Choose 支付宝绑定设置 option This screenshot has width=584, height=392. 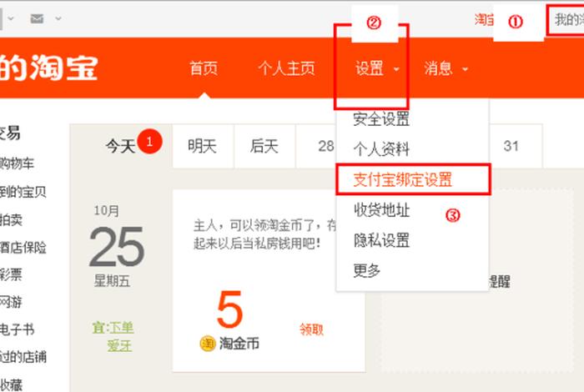pyautogui.click(x=413, y=179)
